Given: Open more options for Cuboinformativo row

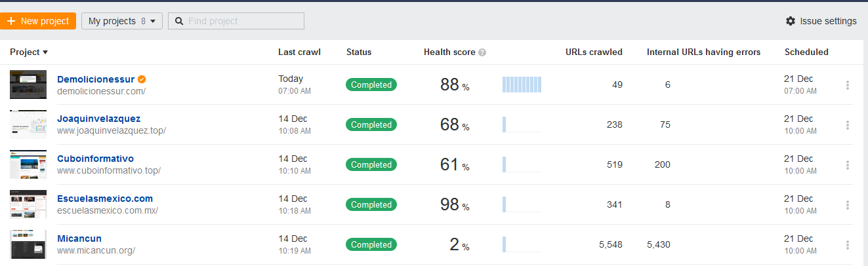Looking at the screenshot, I should [x=848, y=165].
